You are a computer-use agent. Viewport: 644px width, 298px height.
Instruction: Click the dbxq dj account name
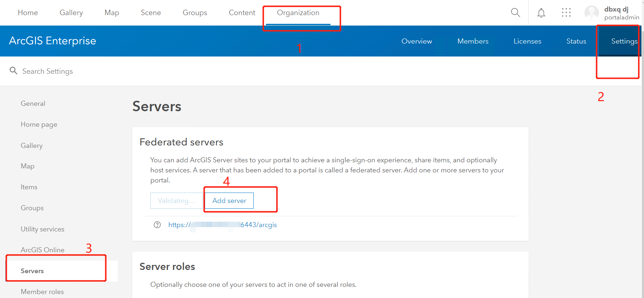[x=616, y=9]
